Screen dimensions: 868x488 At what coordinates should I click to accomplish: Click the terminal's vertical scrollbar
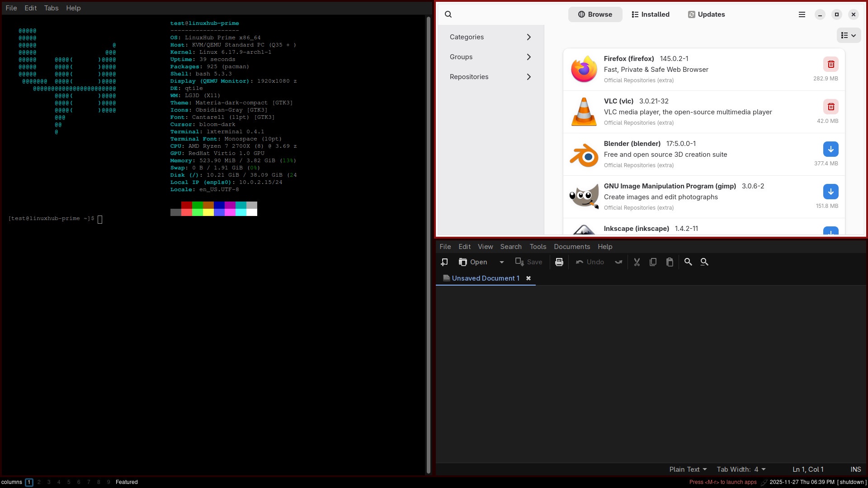click(429, 244)
